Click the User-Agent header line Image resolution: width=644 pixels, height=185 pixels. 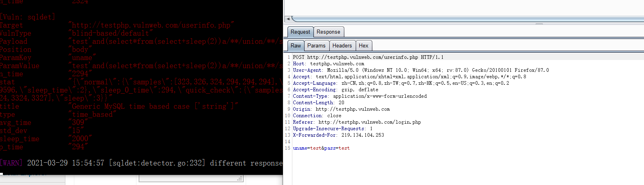[x=421, y=70]
